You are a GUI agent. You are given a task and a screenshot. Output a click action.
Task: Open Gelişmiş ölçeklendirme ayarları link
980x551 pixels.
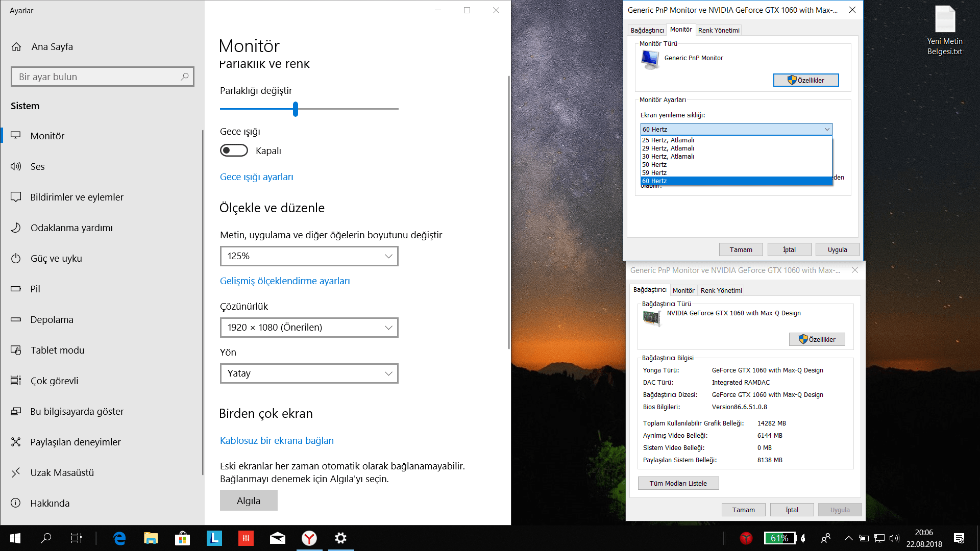[285, 281]
